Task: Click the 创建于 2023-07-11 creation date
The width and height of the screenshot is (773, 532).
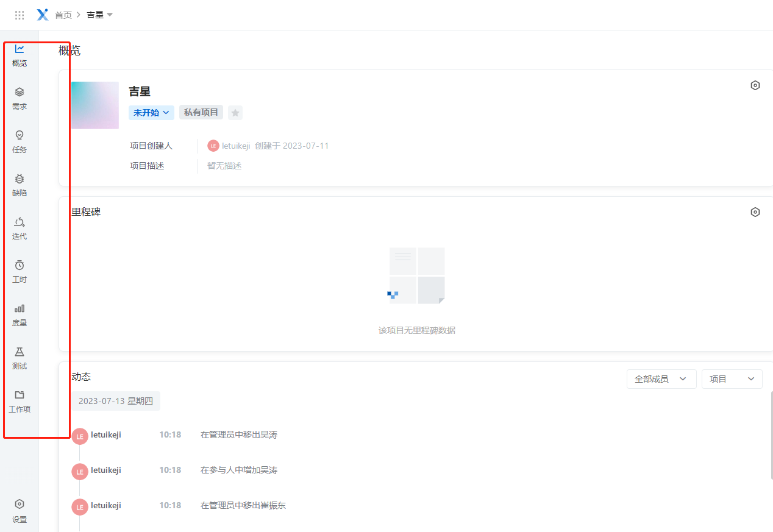Action: point(291,146)
